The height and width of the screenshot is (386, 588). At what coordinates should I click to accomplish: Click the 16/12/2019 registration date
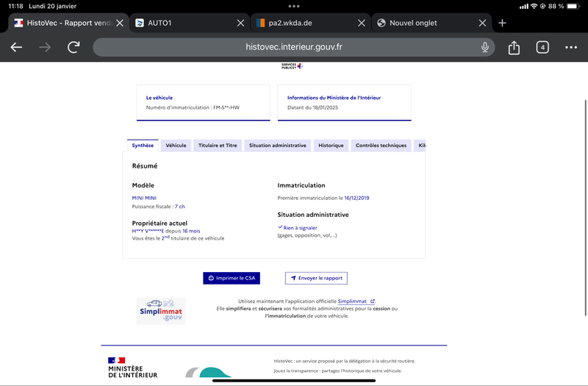click(x=356, y=198)
